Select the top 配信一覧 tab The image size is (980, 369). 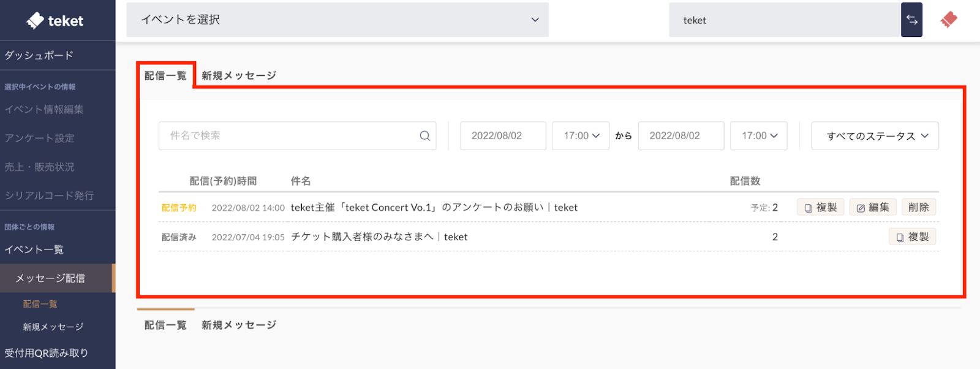tap(165, 75)
